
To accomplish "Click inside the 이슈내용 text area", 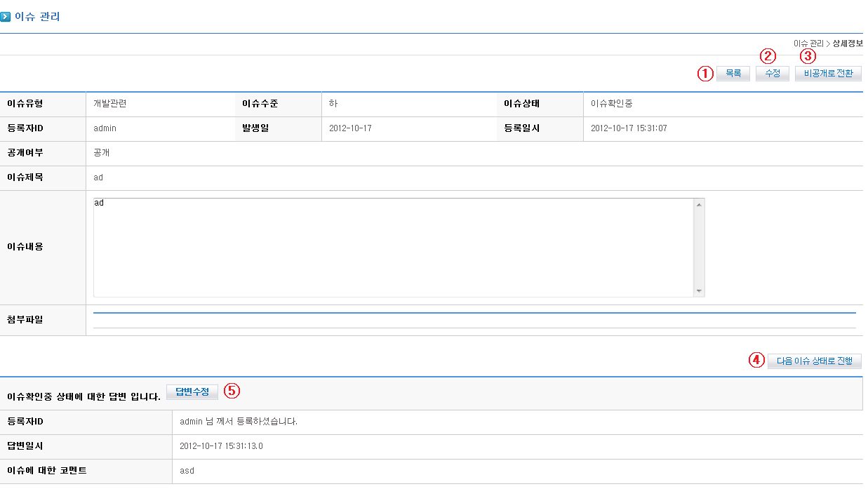I will (x=393, y=247).
